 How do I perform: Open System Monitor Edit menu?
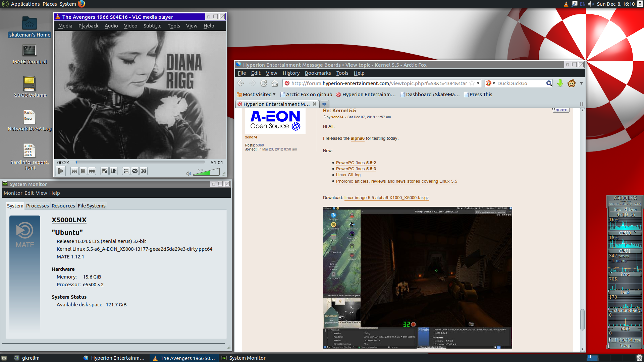29,193
